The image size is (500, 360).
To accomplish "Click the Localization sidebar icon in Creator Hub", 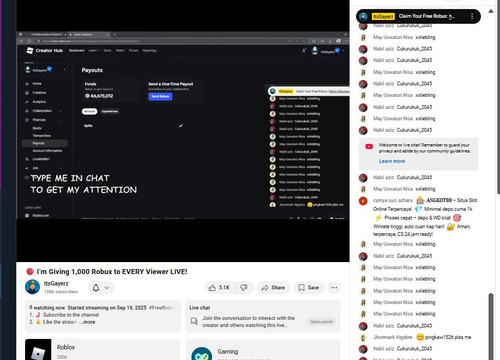I will (x=27, y=159).
